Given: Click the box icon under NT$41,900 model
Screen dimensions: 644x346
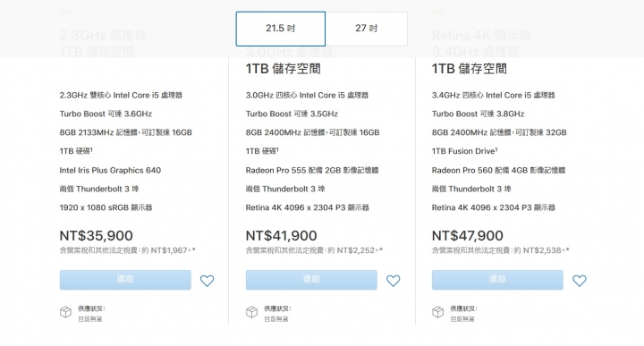Looking at the screenshot, I should pyautogui.click(x=251, y=312).
